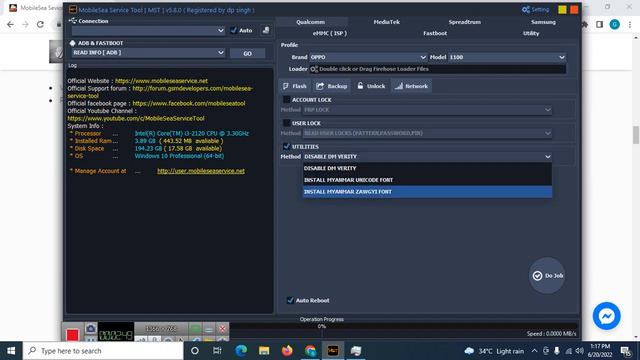
Task: Click the weather 34°C Light rain widget
Action: [x=494, y=351]
